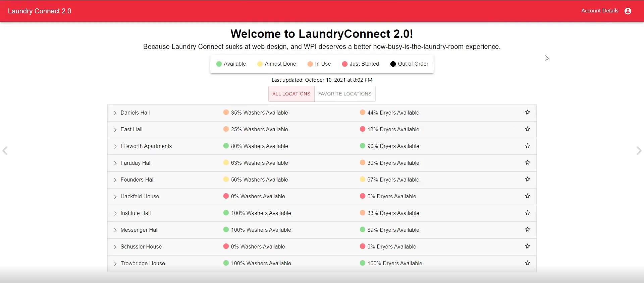Click the Trowbridge House washer status dot

point(226,263)
